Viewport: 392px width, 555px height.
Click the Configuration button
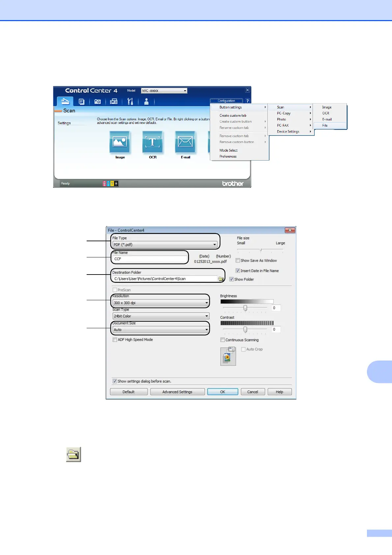[x=227, y=101]
